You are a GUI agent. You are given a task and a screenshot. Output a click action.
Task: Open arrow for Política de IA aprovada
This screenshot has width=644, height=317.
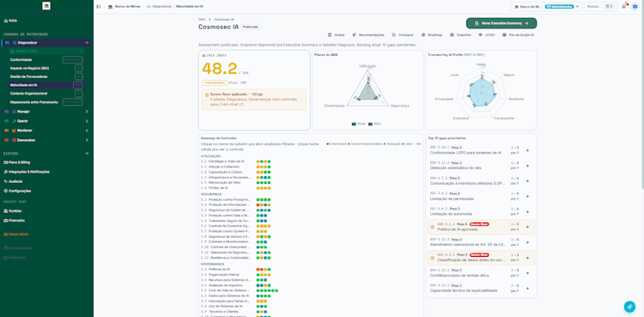pos(527,227)
